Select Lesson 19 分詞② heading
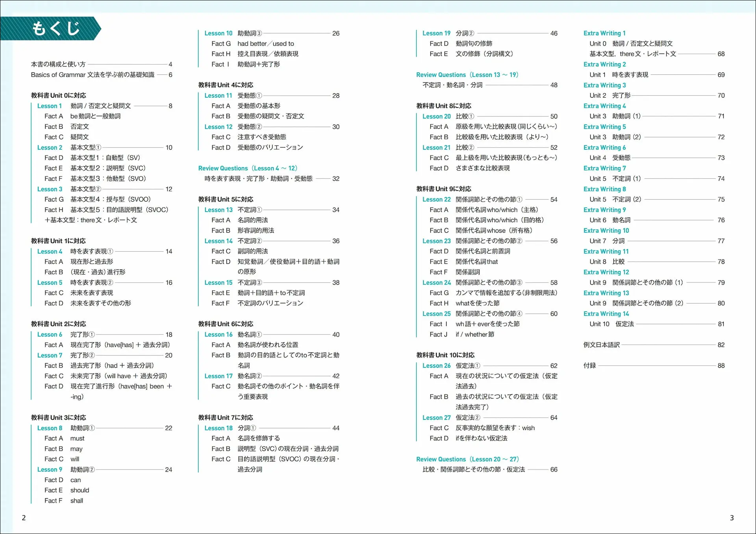Viewport: 756px width, 534px height. (436, 33)
